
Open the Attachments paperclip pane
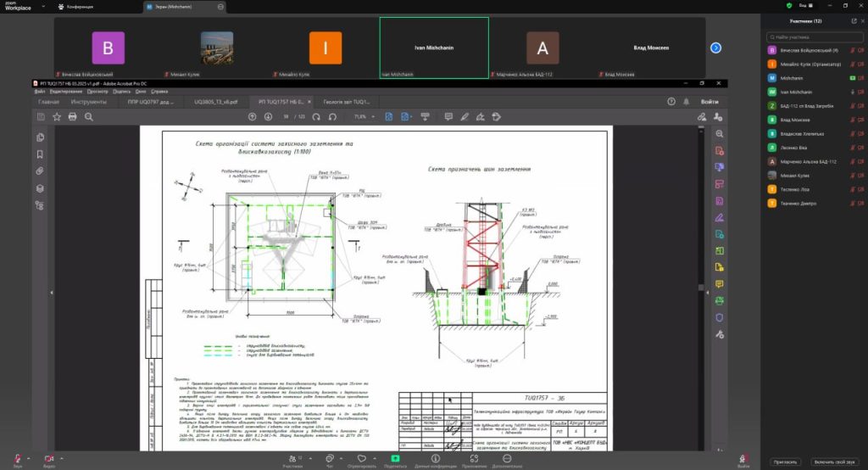(x=40, y=171)
